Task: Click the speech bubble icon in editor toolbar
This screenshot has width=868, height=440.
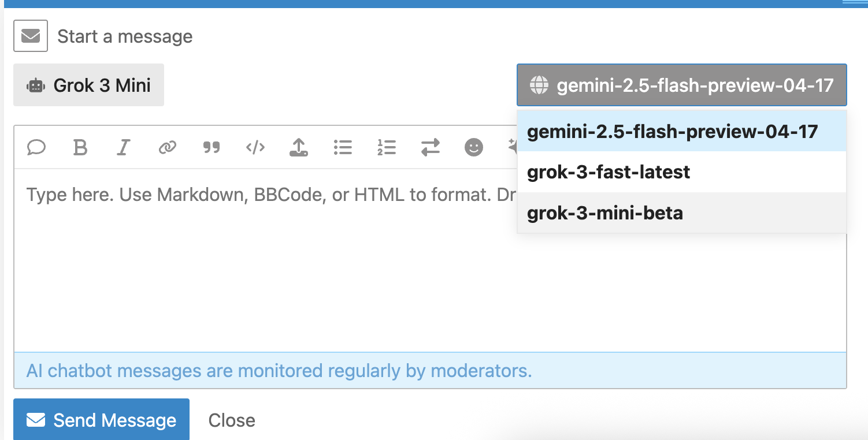Action: (36, 148)
